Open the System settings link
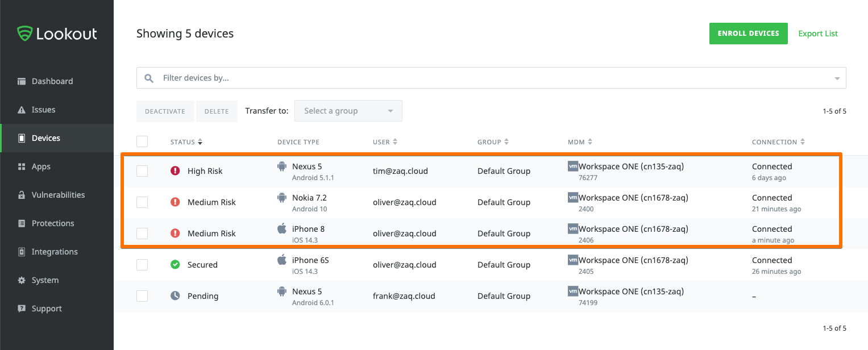The height and width of the screenshot is (350, 868). tap(57, 280)
